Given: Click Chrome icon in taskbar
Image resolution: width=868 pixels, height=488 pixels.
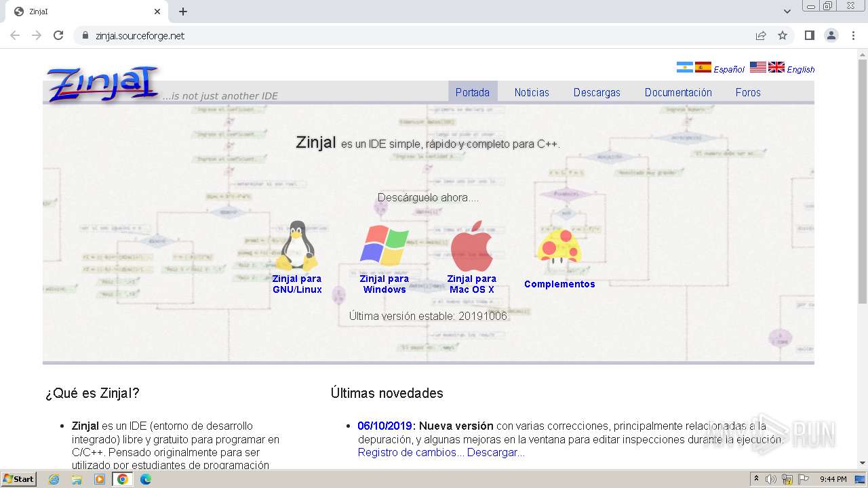Looking at the screenshot, I should pos(123,479).
